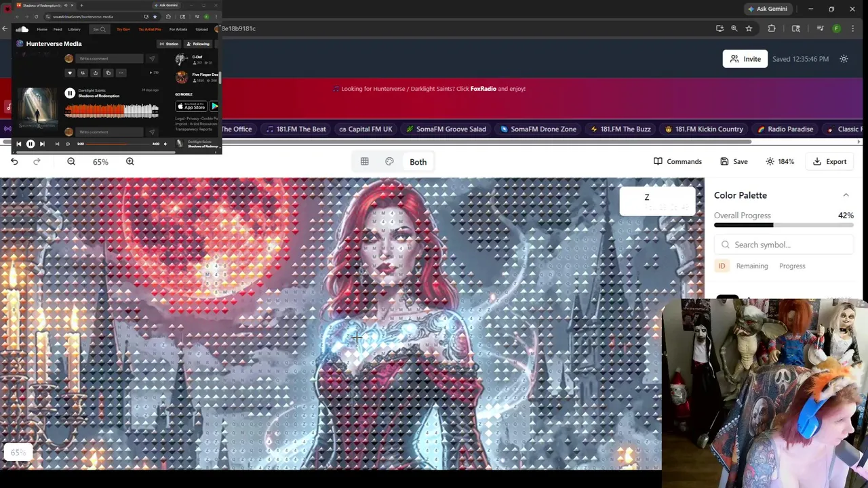
Task: Bookmark the page with the star icon
Action: [749, 28]
